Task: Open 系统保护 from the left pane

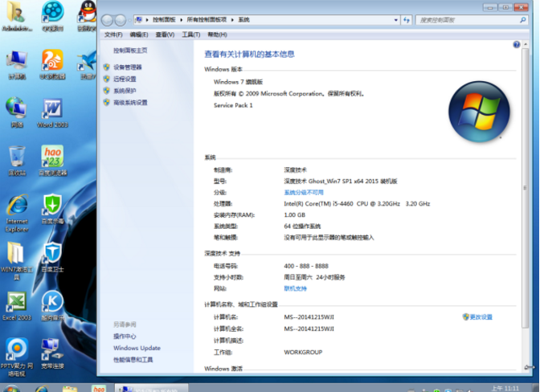Action: (x=125, y=91)
